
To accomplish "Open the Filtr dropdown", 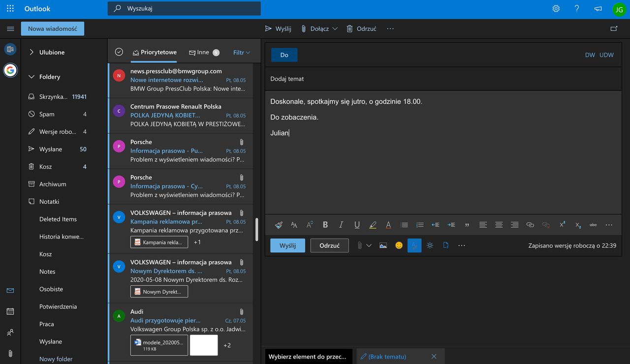I will [241, 53].
